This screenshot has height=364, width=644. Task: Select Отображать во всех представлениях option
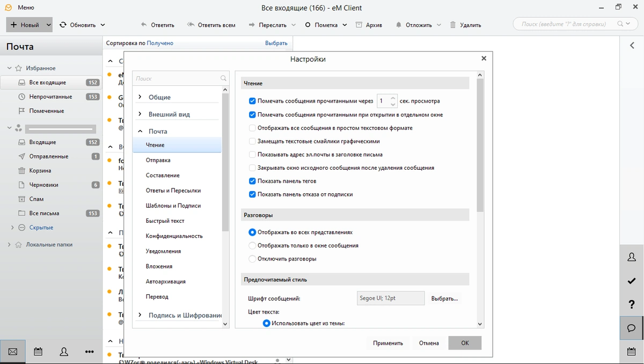(x=252, y=232)
